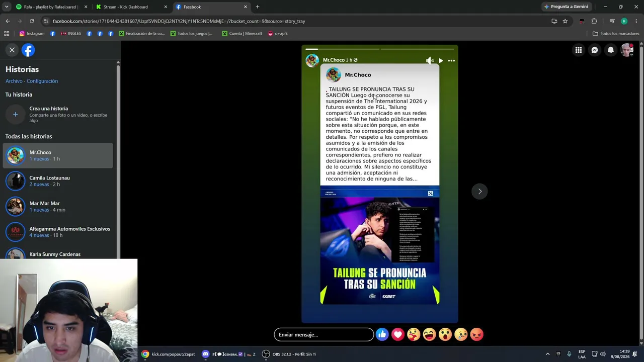Advance to the next story
Viewport: 644px width, 362px height.
[479, 191]
